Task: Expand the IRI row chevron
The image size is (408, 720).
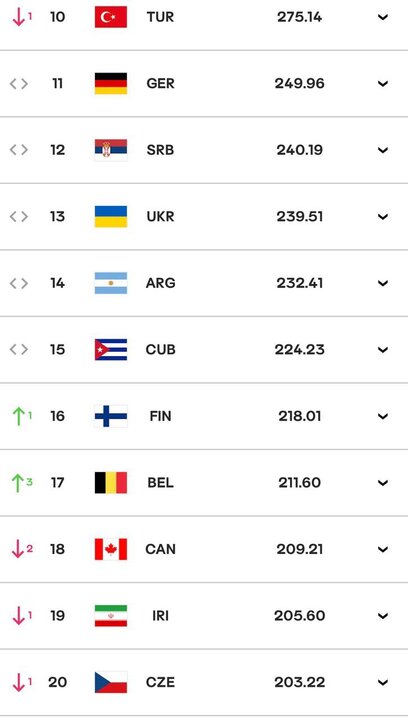Action: pyautogui.click(x=383, y=616)
